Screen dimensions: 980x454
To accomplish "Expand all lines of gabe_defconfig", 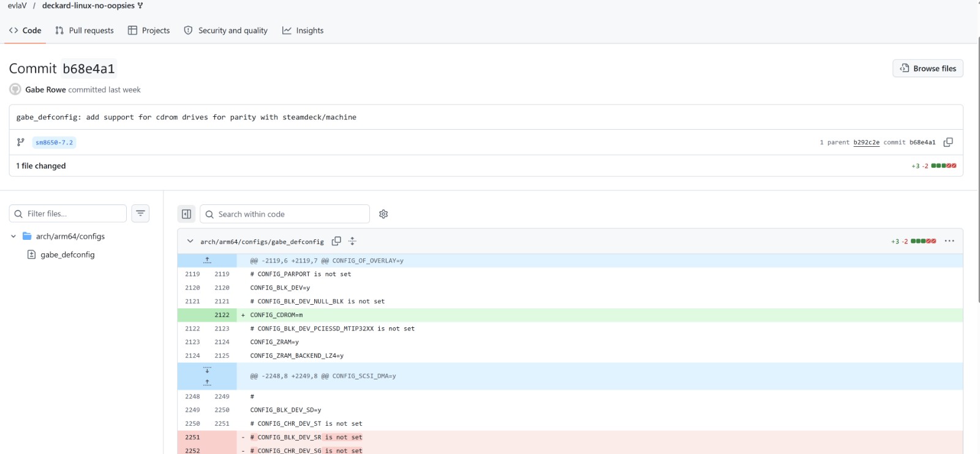I will coord(352,241).
